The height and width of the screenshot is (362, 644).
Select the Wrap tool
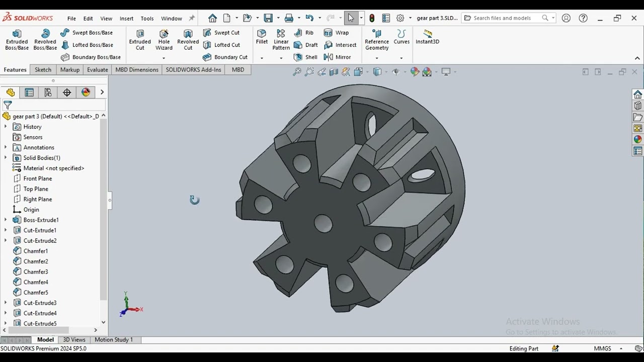(x=336, y=33)
